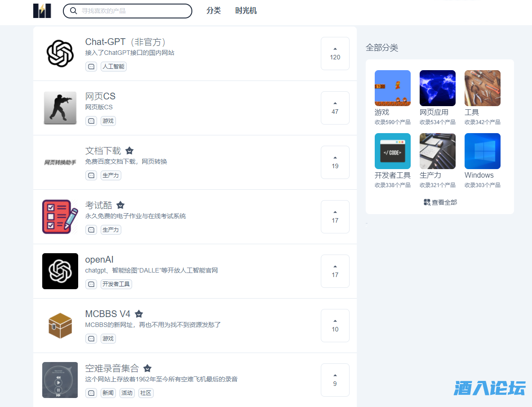
Task: Open the MCBBS V4 chest icon
Action: (x=60, y=326)
